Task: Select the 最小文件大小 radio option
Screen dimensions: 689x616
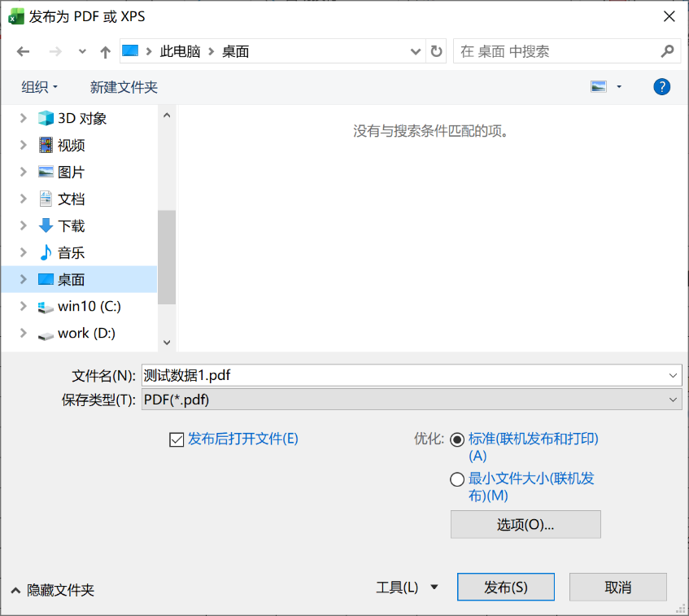Action: pyautogui.click(x=457, y=479)
